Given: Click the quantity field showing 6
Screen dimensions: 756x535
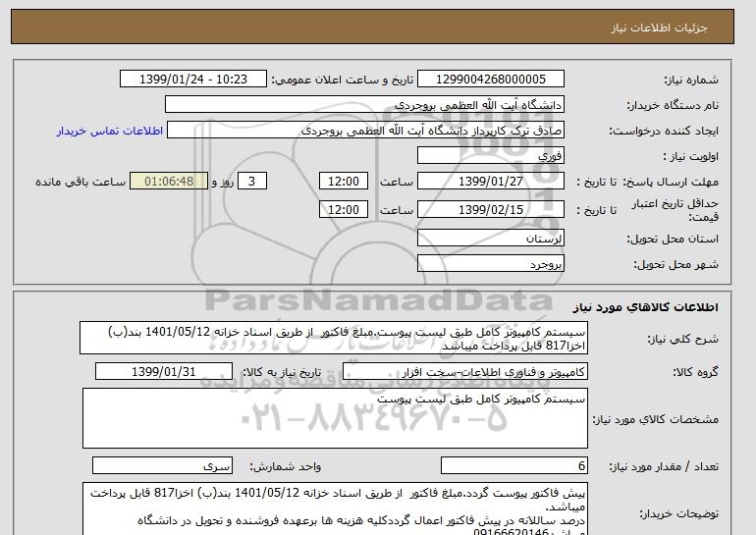Looking at the screenshot, I should (x=514, y=466).
